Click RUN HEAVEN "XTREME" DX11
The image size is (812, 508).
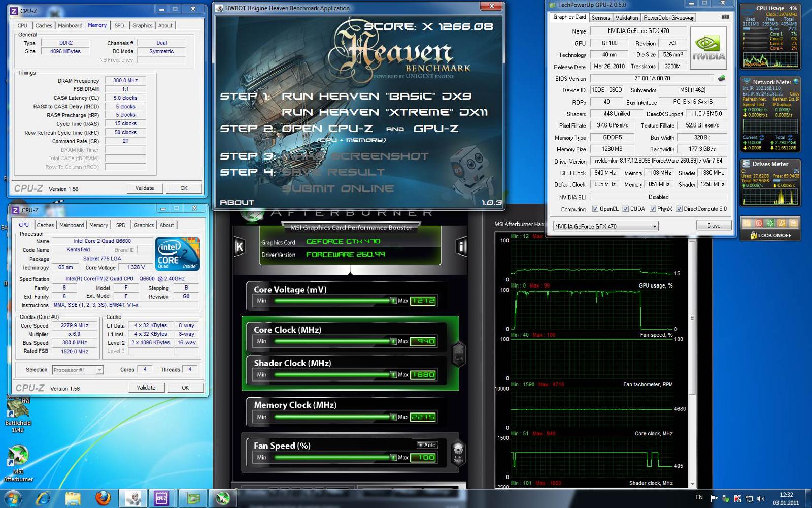[x=385, y=112]
